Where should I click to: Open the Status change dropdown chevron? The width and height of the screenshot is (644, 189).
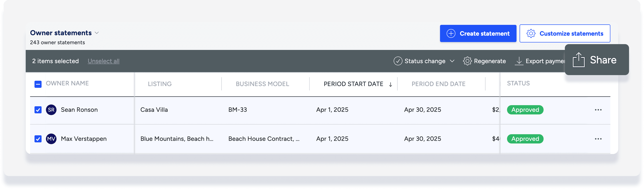452,61
